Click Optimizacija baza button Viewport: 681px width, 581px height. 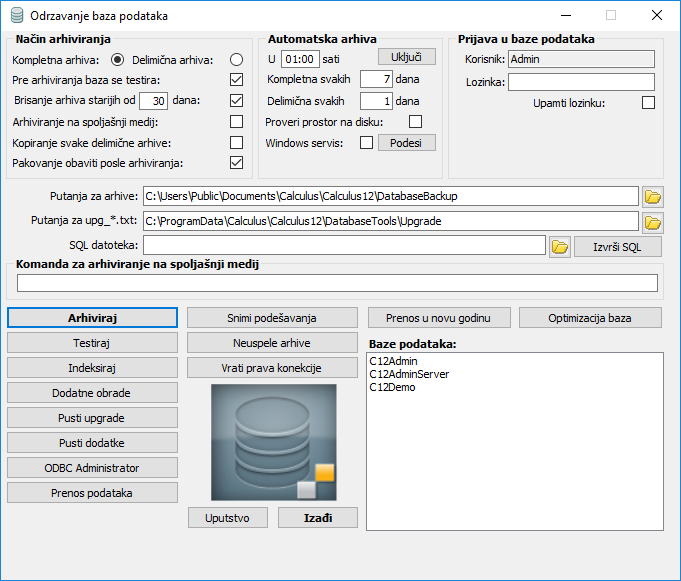click(x=589, y=318)
